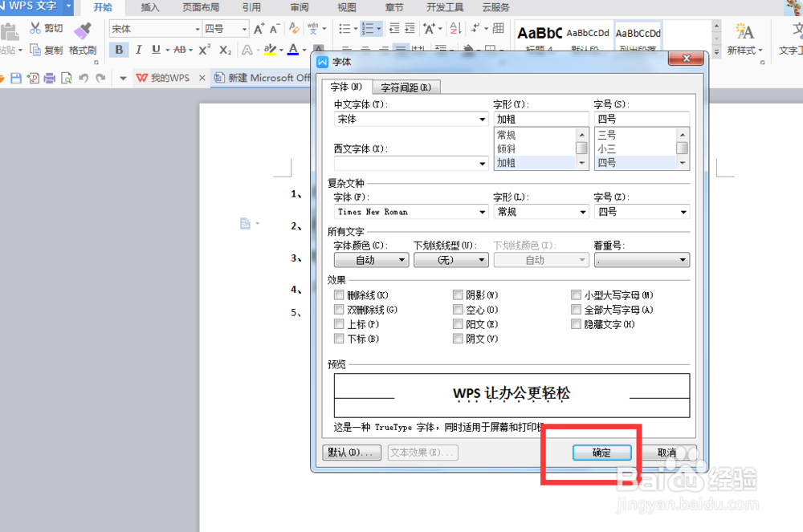Select 小三 in the 字号 list
The height and width of the screenshot is (532, 803).
tap(635, 149)
